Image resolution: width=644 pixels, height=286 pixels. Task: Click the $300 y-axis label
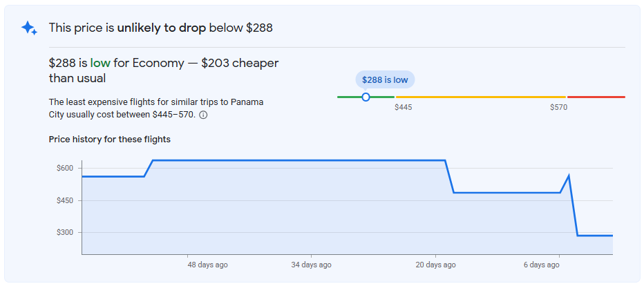coord(66,232)
